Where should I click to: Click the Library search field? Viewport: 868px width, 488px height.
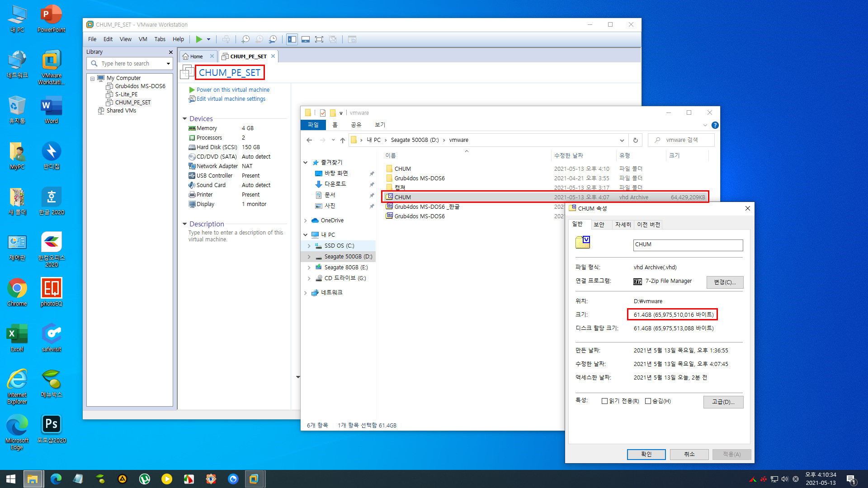(x=129, y=64)
